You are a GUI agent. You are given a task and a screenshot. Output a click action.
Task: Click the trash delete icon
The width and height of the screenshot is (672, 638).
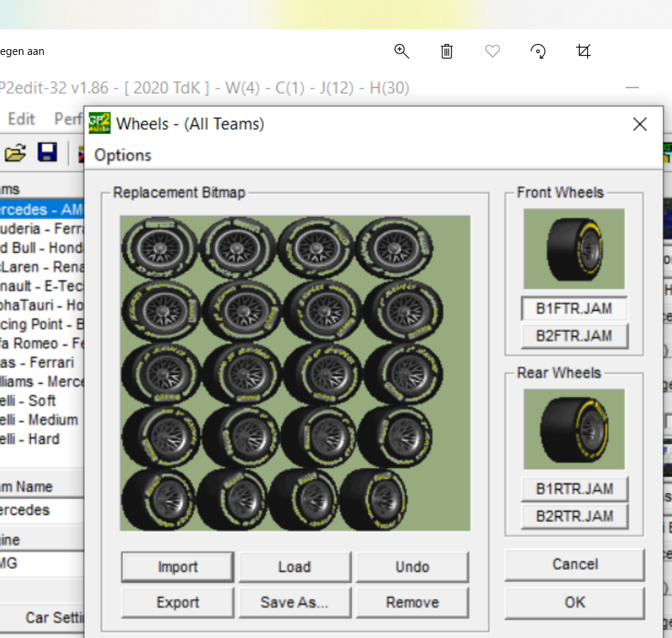click(x=447, y=51)
